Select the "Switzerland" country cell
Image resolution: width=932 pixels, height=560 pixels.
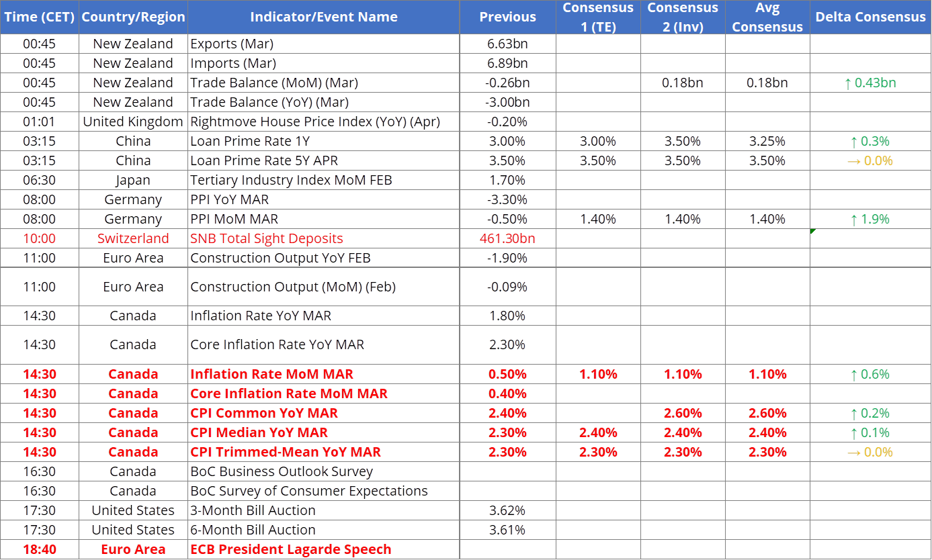(x=133, y=238)
